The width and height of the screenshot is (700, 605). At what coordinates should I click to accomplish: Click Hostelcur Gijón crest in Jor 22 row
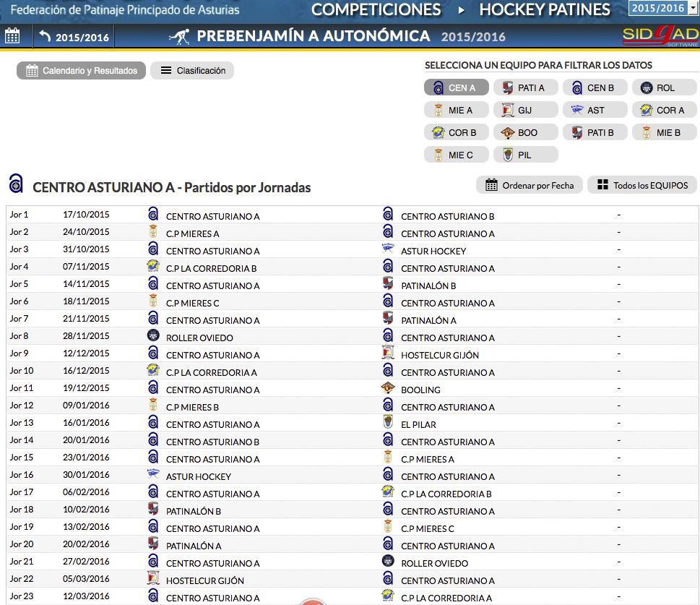tap(153, 578)
